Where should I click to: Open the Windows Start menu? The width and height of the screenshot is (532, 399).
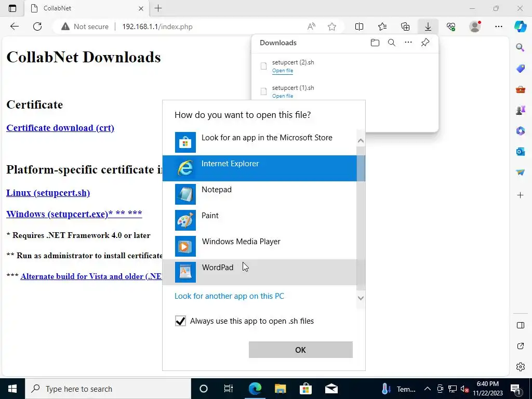pyautogui.click(x=12, y=389)
